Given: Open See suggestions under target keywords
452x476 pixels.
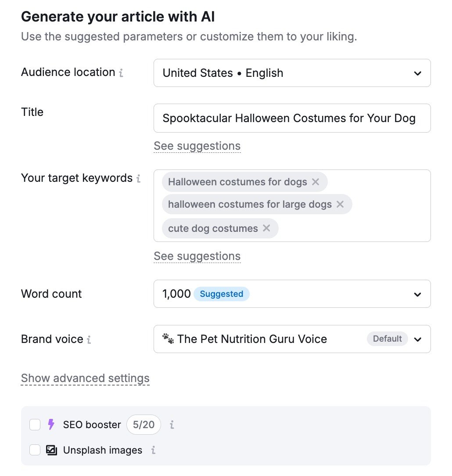Looking at the screenshot, I should [x=197, y=256].
